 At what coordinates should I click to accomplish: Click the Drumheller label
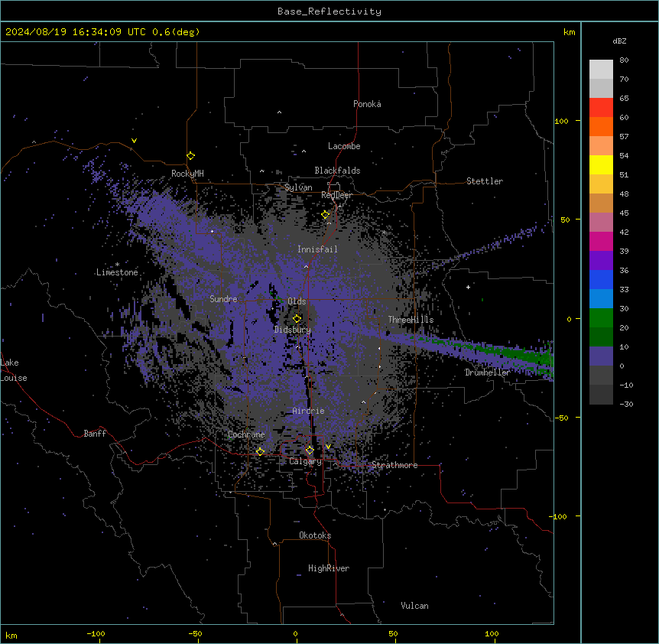point(488,372)
